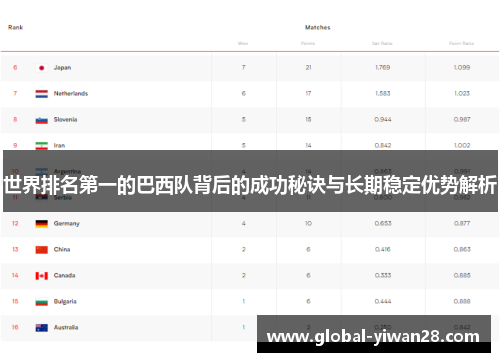The height and width of the screenshot is (362, 500).
Task: Click the Iran flag icon
Action: [x=42, y=145]
